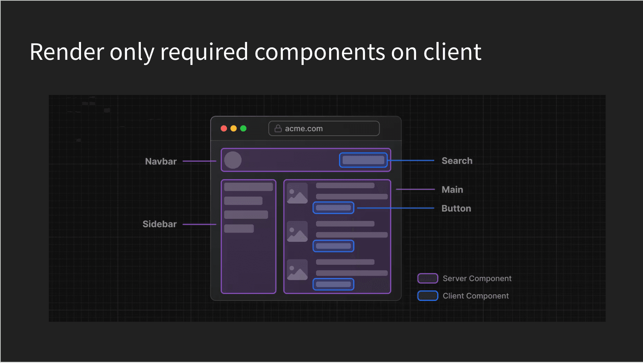The width and height of the screenshot is (643, 364).
Task: Click the first blue button in Main
Action: [x=334, y=208]
